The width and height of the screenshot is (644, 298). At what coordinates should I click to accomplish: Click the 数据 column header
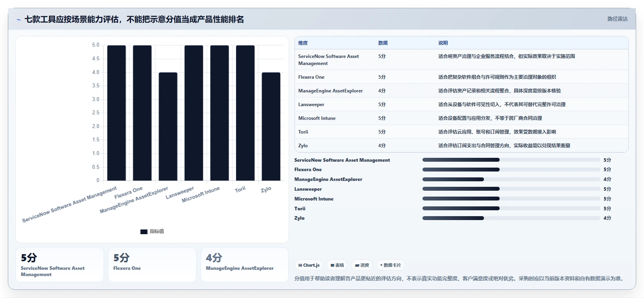pos(383,43)
